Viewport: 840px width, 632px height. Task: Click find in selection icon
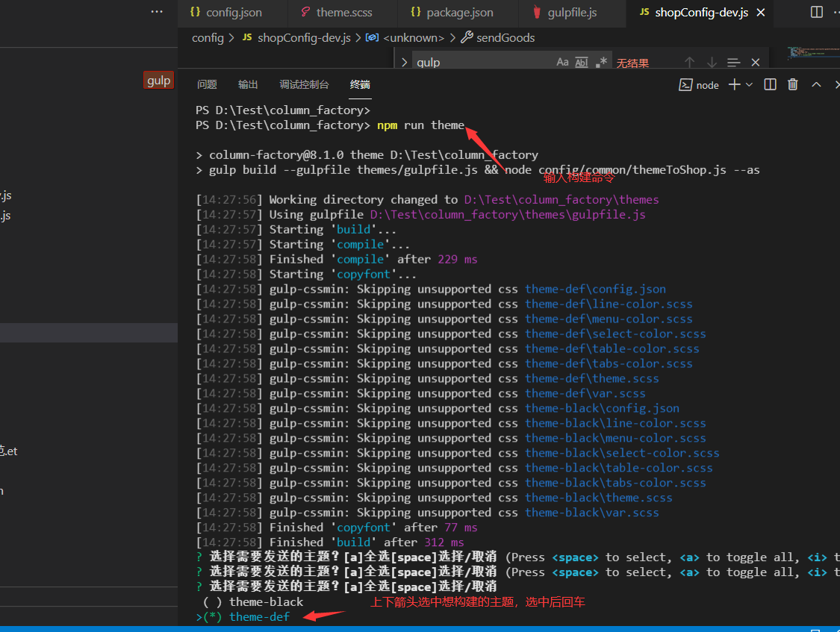pyautogui.click(x=733, y=63)
